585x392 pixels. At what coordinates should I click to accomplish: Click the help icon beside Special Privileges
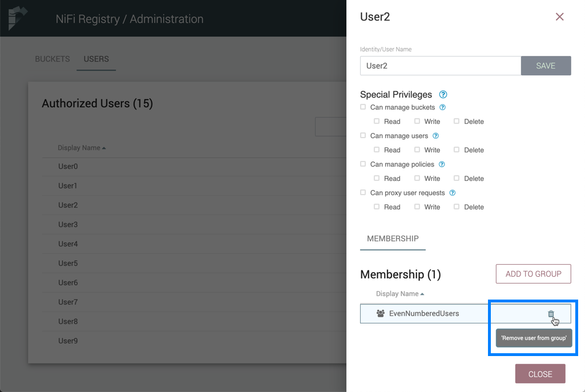[x=443, y=95]
